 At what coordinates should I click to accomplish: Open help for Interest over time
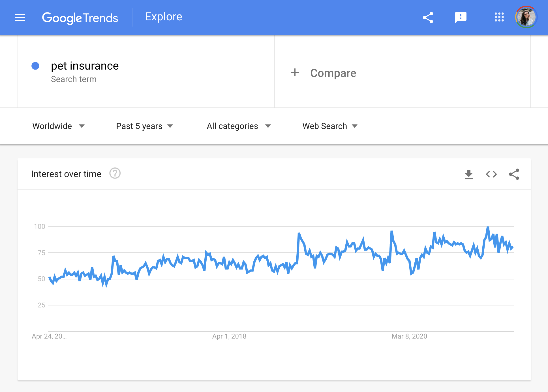[115, 173]
